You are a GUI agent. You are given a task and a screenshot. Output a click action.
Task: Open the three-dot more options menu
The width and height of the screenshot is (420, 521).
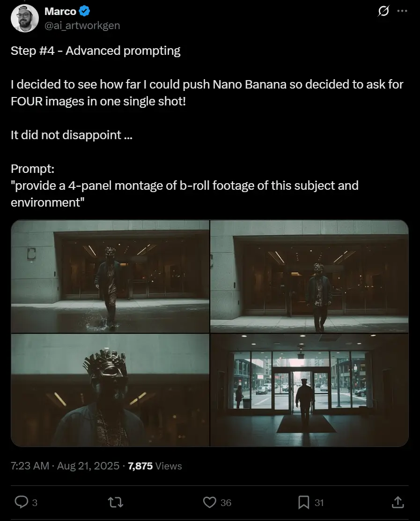[x=402, y=11]
